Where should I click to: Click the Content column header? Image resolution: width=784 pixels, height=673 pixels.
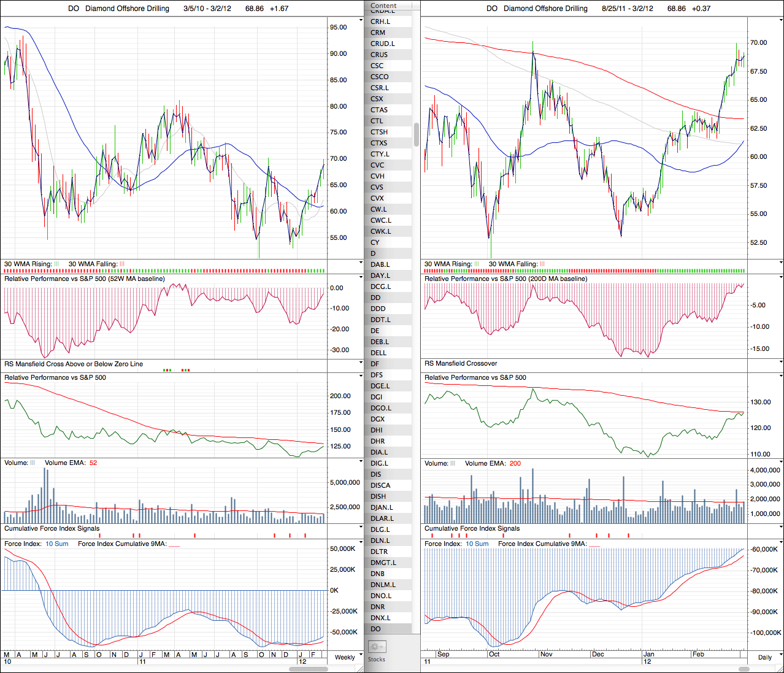pyautogui.click(x=384, y=6)
